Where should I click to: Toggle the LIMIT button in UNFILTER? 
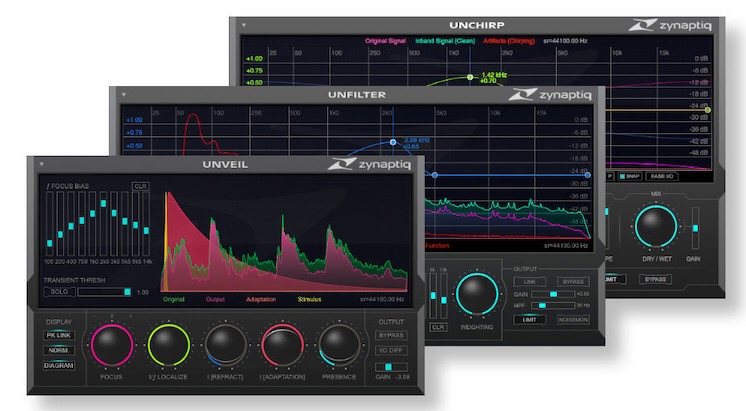[530, 320]
